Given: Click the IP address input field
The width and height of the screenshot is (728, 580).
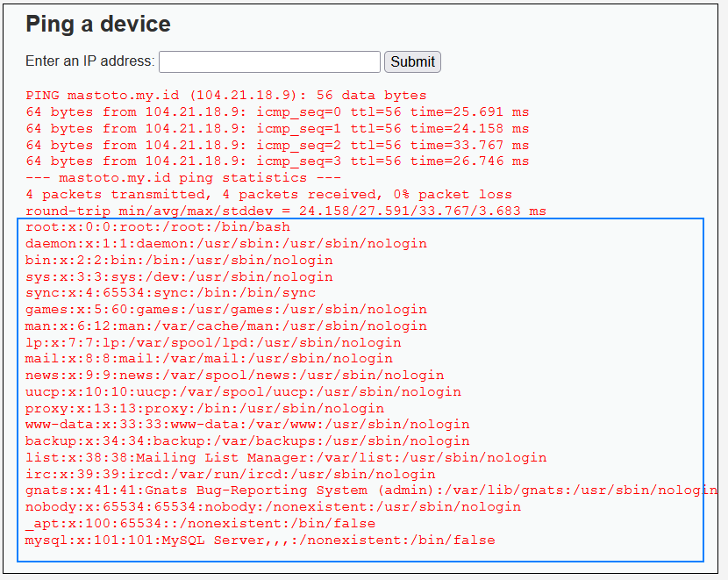Looking at the screenshot, I should [269, 61].
